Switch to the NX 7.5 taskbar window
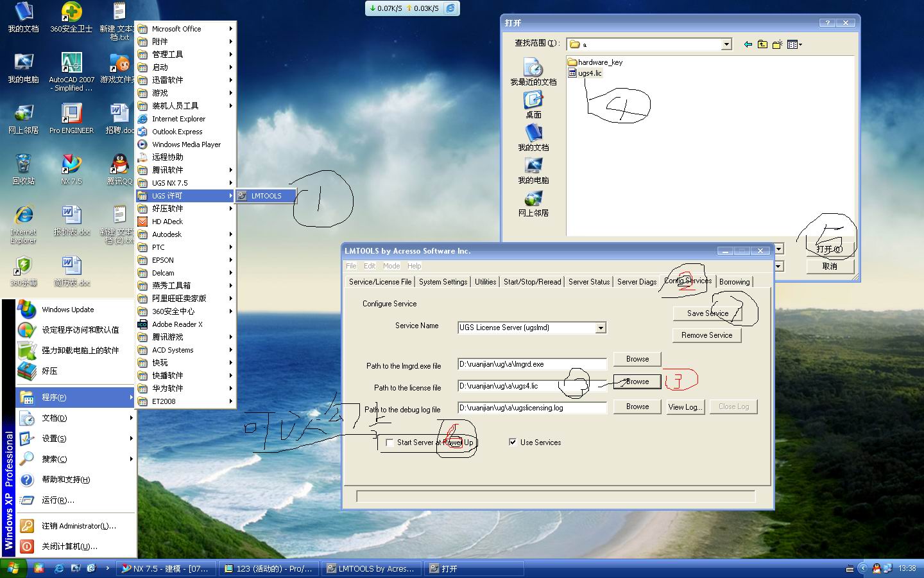The width and height of the screenshot is (924, 578). 167,568
